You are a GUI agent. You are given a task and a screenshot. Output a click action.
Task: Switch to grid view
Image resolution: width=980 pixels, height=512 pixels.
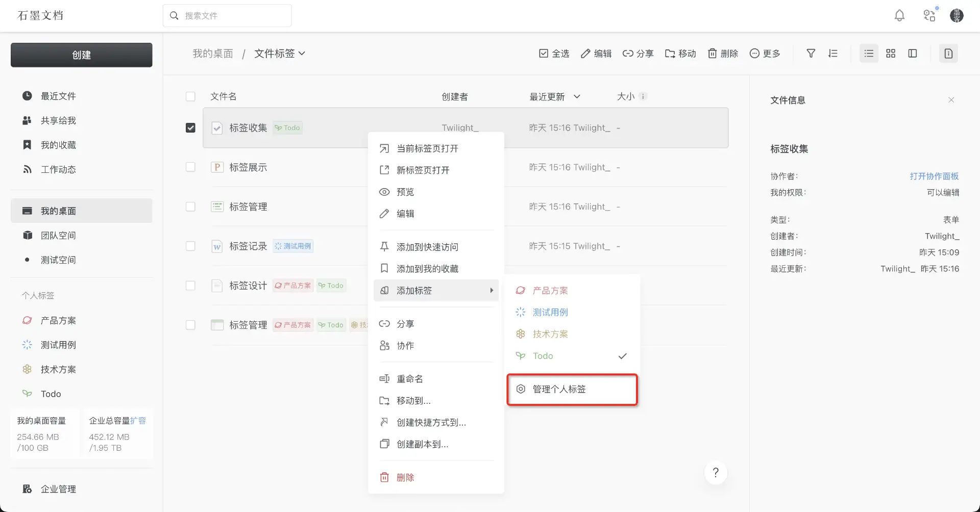[891, 54]
